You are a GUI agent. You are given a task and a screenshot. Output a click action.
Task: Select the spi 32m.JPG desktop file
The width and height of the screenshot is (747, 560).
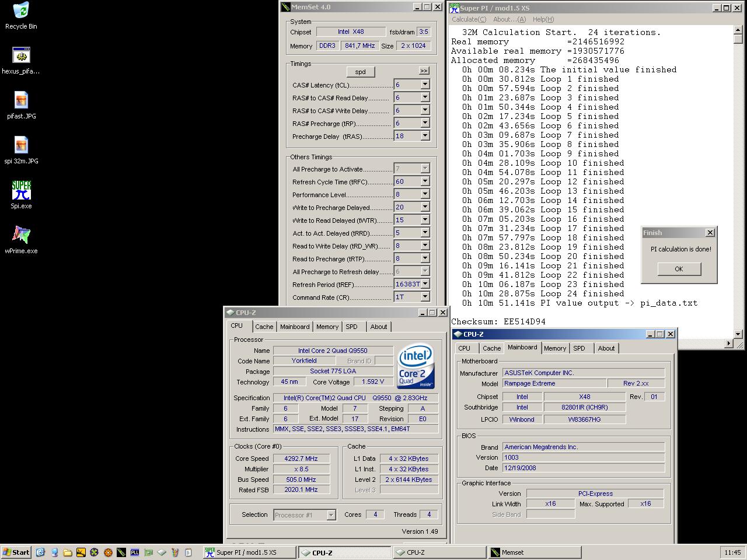point(21,150)
